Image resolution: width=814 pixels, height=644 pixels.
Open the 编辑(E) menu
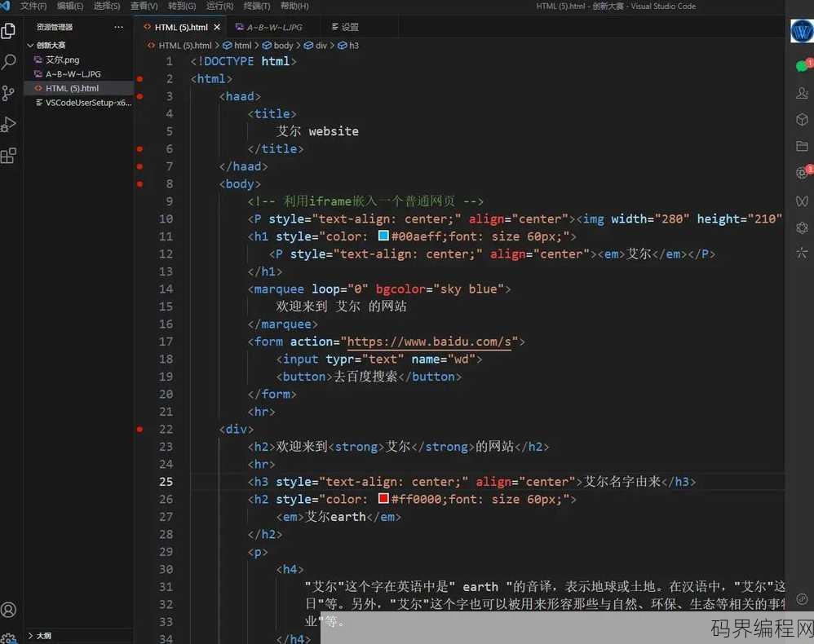click(70, 7)
